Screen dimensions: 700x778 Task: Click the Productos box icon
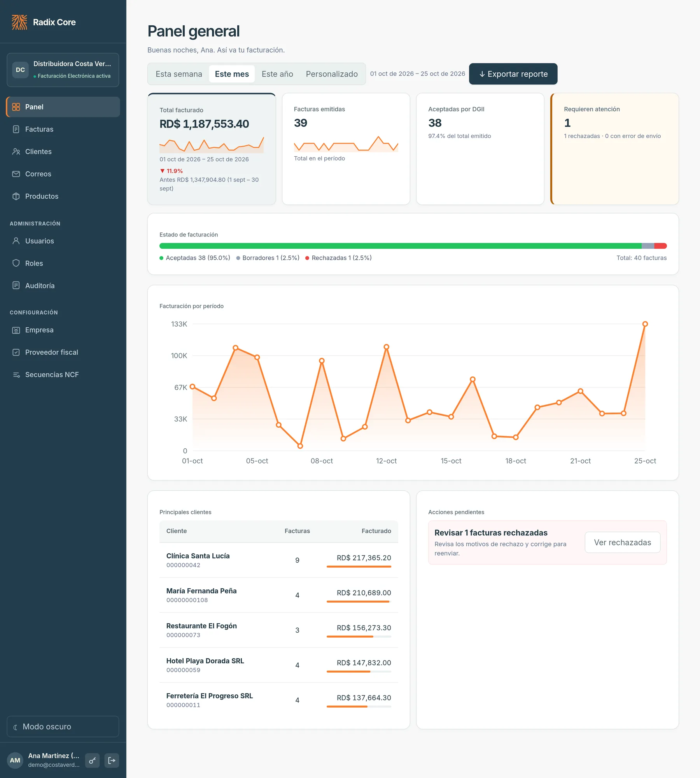pos(16,196)
